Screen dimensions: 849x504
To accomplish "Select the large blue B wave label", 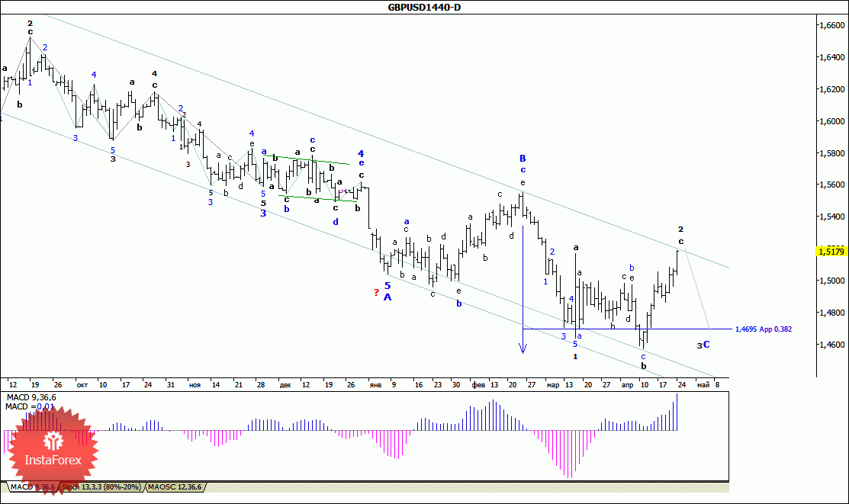I will [x=523, y=159].
